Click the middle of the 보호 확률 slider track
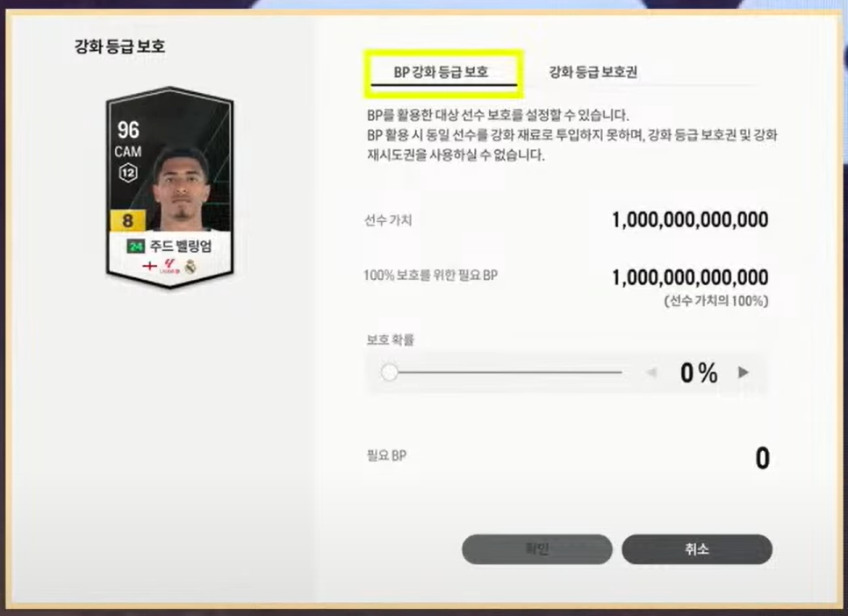The height and width of the screenshot is (616, 848). click(x=506, y=372)
